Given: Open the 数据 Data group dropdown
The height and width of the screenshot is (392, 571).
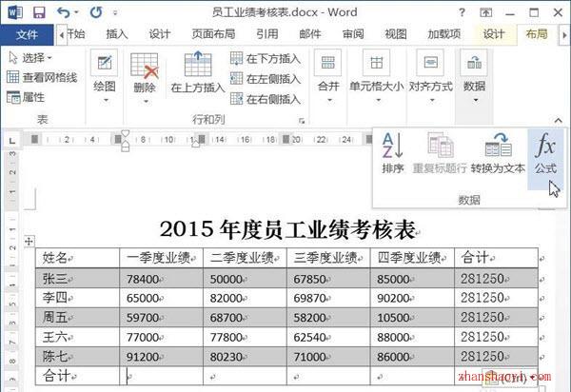Looking at the screenshot, I should pyautogui.click(x=474, y=77).
